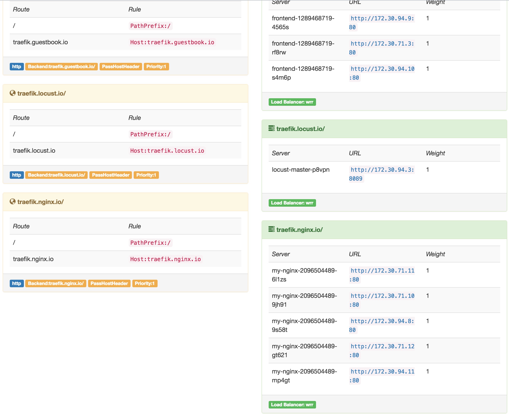Click globe icon beside traefik.nginx.io frontend
The image size is (509, 420).
pos(13,202)
